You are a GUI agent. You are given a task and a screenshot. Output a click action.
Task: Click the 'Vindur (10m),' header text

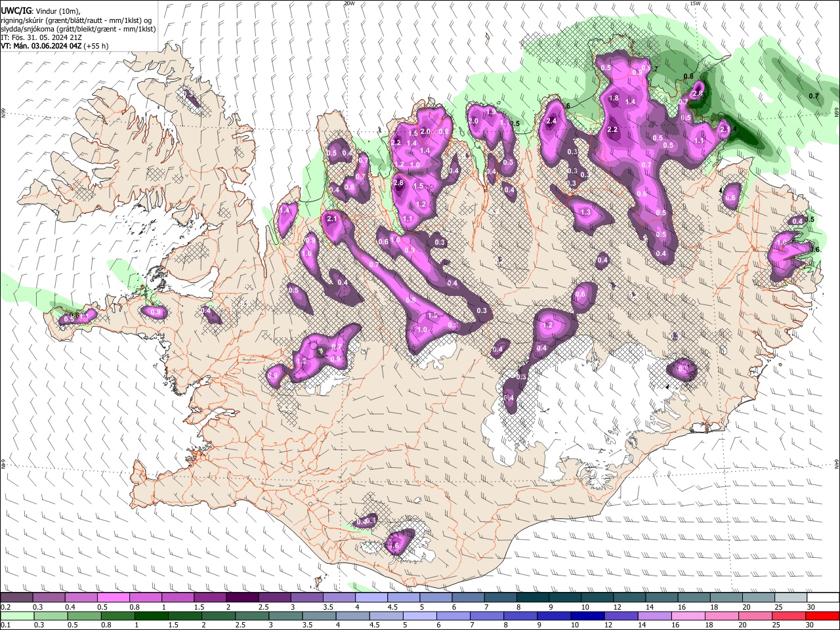click(58, 12)
